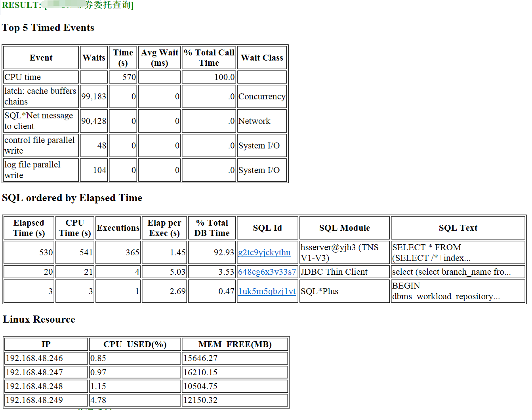Click the 'MEM_FREE(MB)' column header
Screen dimensions: 532x420
(235, 344)
